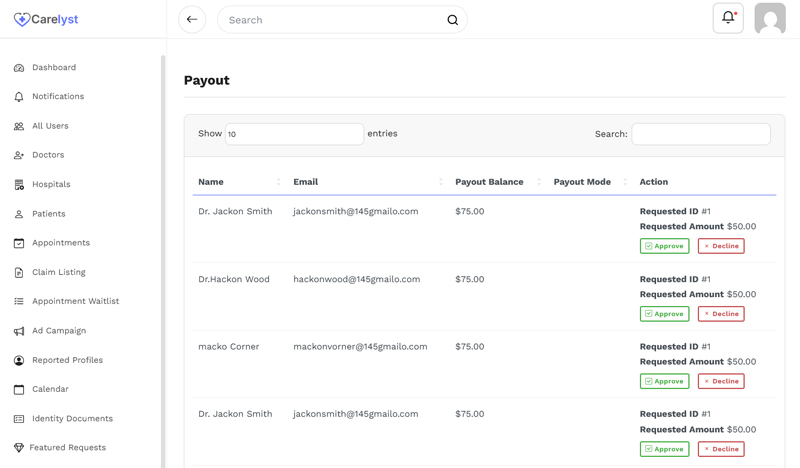Decline Dr.Hackon Wood payout request
Screen dimensions: 800x468
721,314
